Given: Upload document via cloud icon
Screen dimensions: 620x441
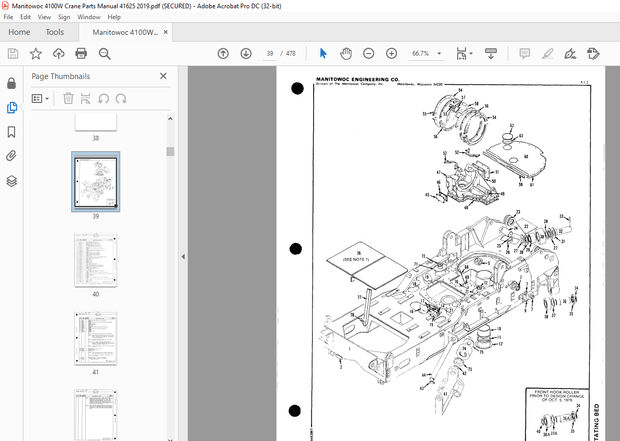Looking at the screenshot, I should (59, 53).
